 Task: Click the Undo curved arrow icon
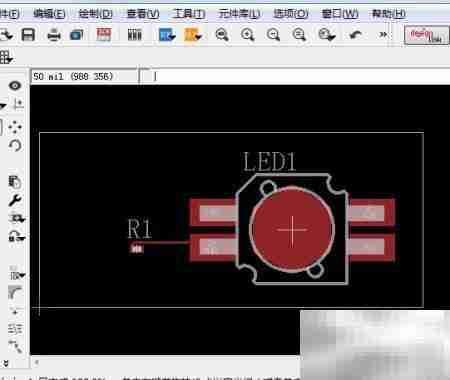tap(356, 35)
